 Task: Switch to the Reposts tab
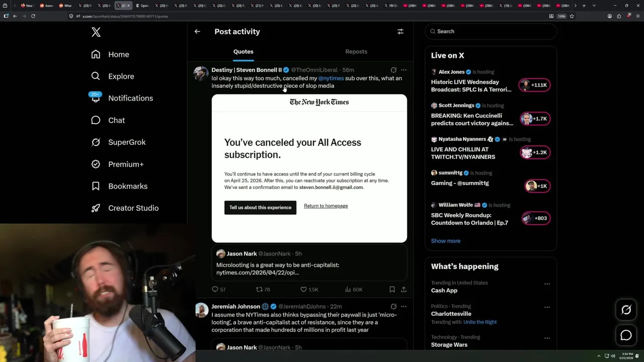[x=356, y=52]
